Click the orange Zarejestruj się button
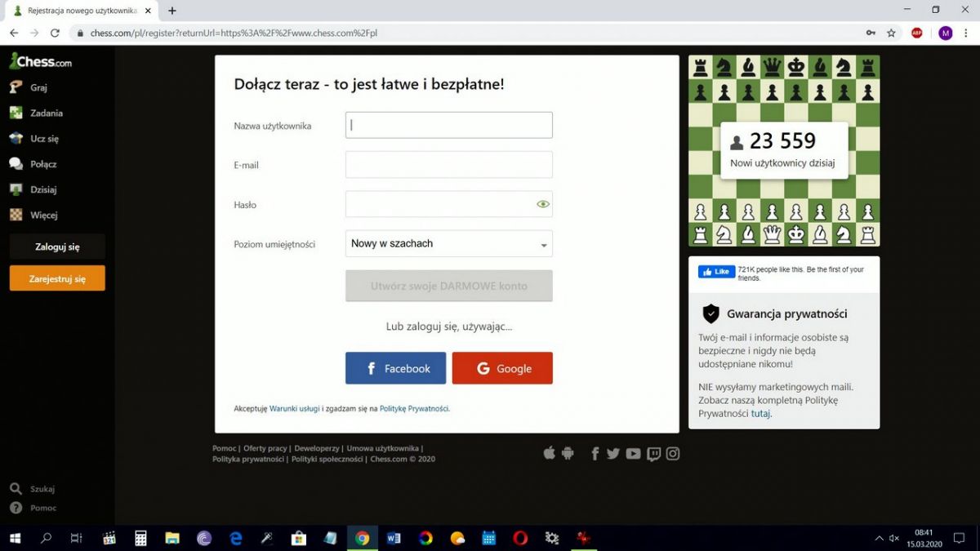This screenshot has height=551, width=980. [x=57, y=278]
